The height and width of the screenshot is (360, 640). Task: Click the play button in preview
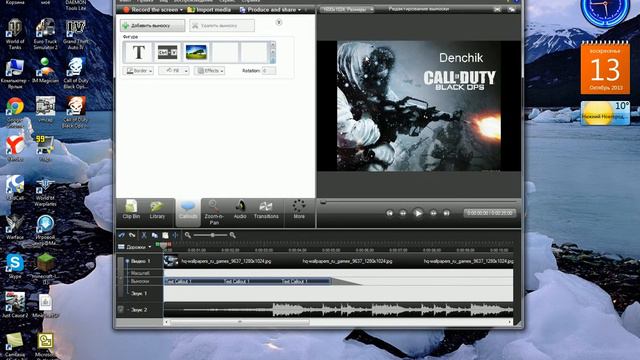(418, 213)
